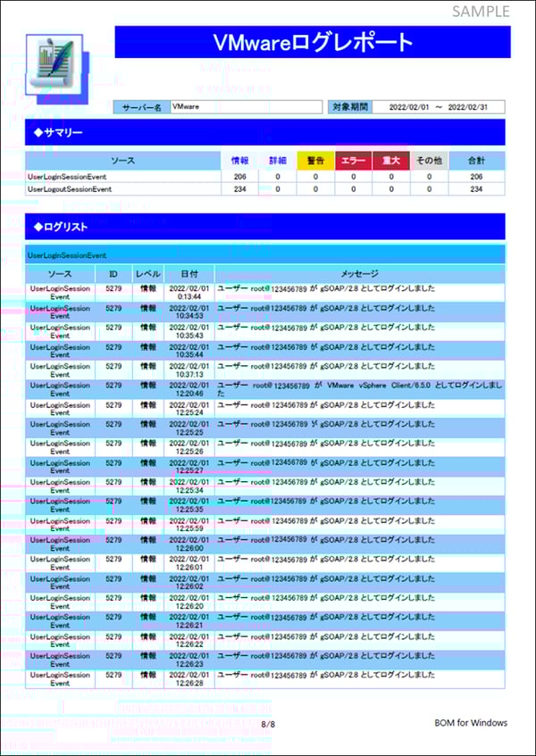Click the ◆ログリスト section header
Screen dimensions: 536x756
[x=264, y=227]
